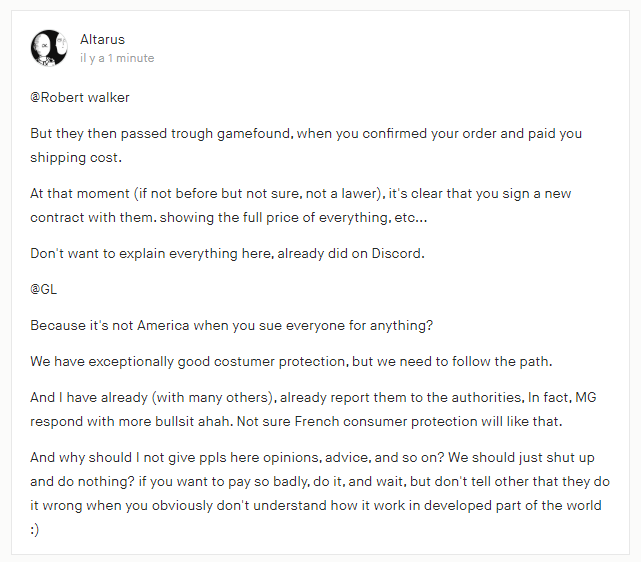
Task: Click the costumer protection sentence
Action: (291, 361)
